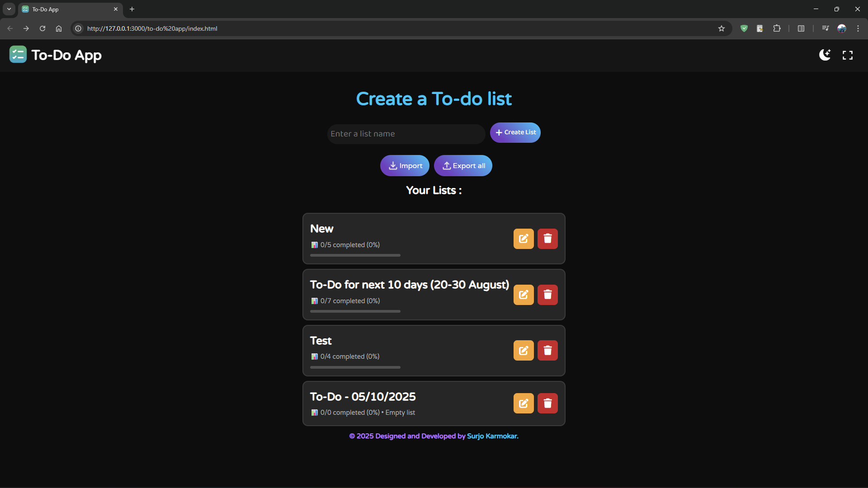The width and height of the screenshot is (868, 488).
Task: Open Chrome's three-dot menu
Action: 858,28
